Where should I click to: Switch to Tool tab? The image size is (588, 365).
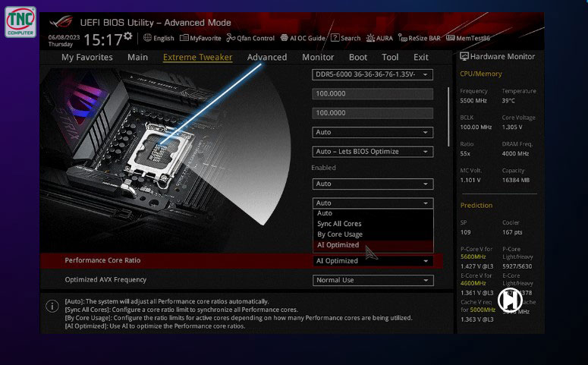point(390,58)
